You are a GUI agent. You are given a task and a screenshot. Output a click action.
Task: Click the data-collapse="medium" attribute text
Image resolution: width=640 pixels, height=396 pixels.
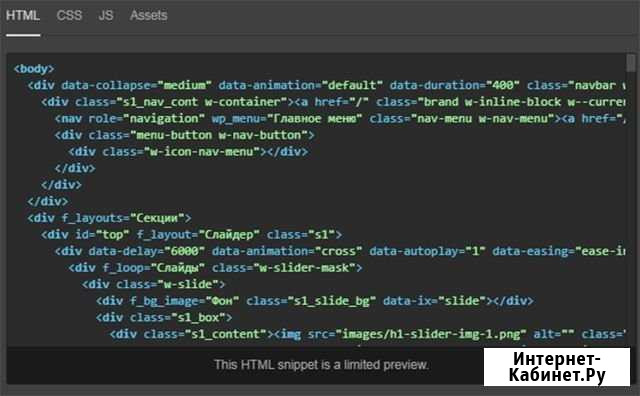point(136,85)
